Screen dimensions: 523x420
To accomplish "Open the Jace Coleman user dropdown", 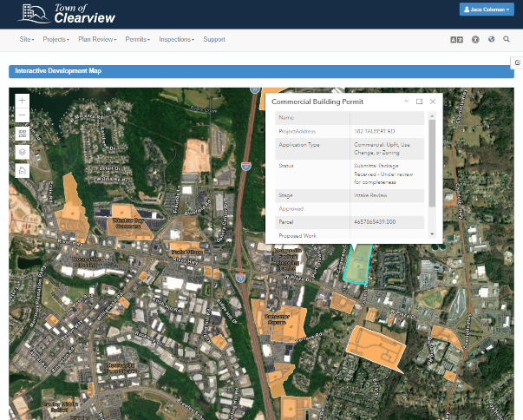I will tap(487, 10).
